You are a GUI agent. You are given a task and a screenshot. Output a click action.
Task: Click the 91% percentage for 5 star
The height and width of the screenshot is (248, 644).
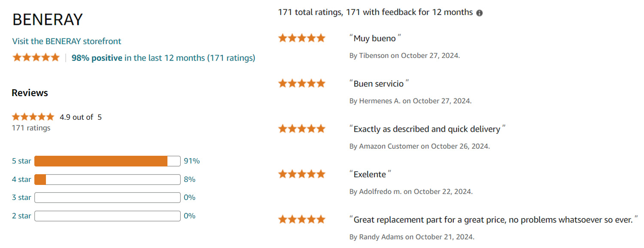191,161
